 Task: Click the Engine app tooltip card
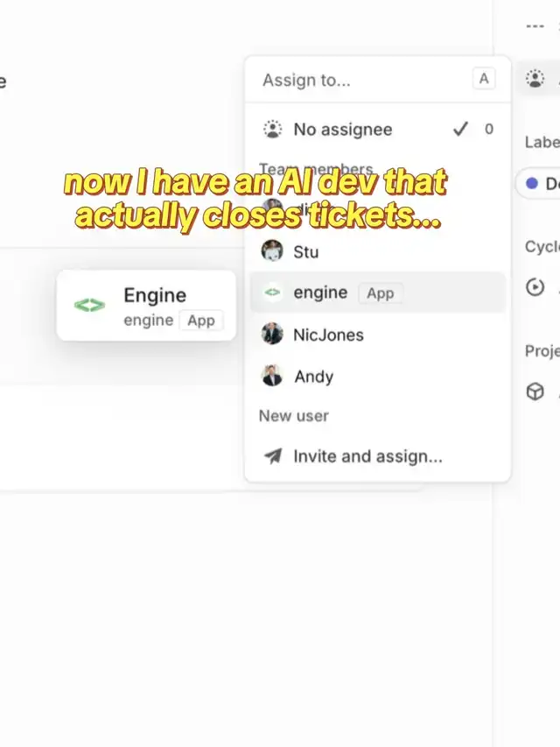146,306
